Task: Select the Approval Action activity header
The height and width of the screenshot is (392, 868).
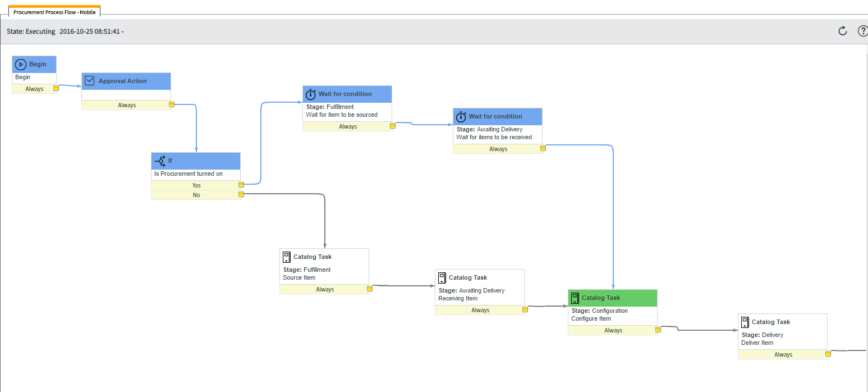Action: (126, 81)
